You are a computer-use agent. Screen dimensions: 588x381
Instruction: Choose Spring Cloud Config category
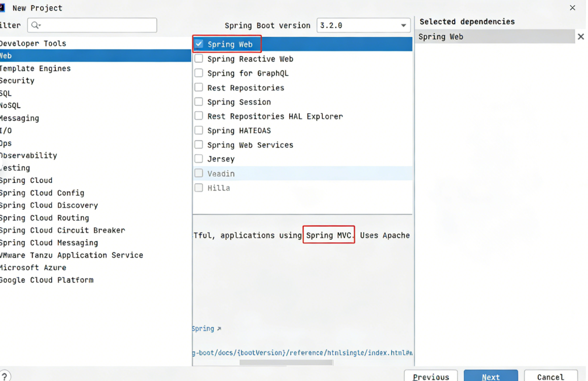point(95,193)
